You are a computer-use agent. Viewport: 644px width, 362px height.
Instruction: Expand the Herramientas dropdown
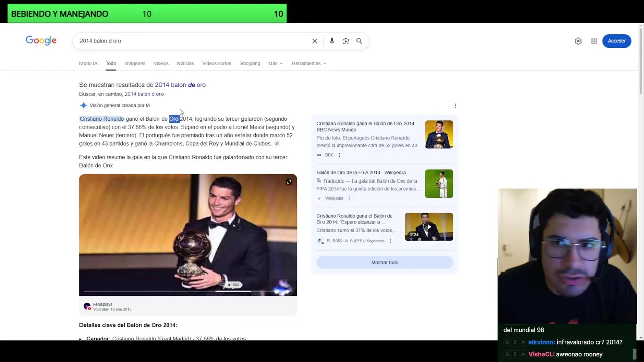pyautogui.click(x=308, y=63)
